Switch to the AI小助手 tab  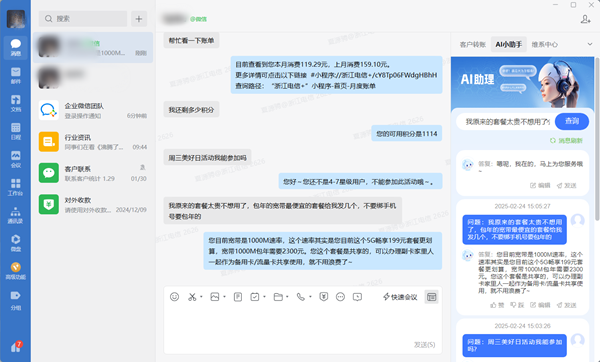click(x=509, y=44)
